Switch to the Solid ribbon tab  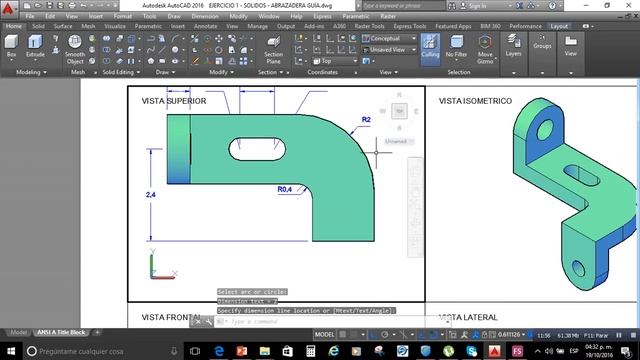click(38, 26)
